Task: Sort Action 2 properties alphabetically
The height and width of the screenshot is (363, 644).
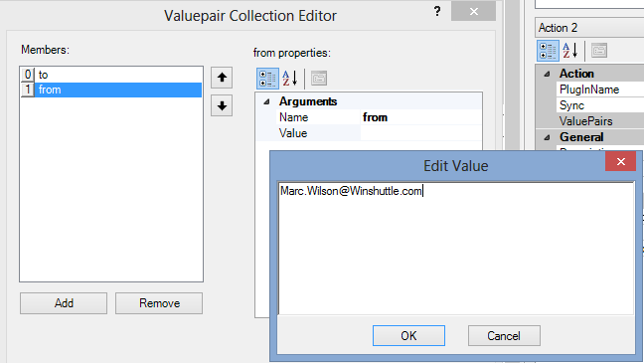Action: point(570,51)
